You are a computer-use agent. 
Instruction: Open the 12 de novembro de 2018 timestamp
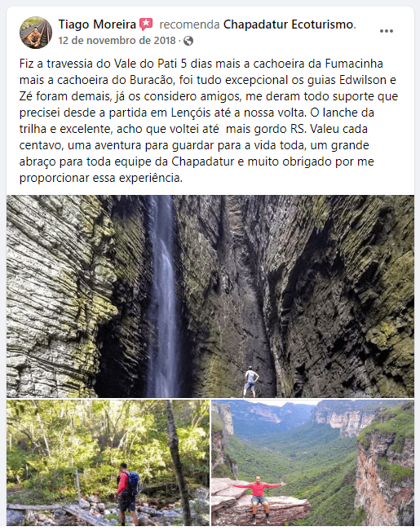click(x=117, y=41)
